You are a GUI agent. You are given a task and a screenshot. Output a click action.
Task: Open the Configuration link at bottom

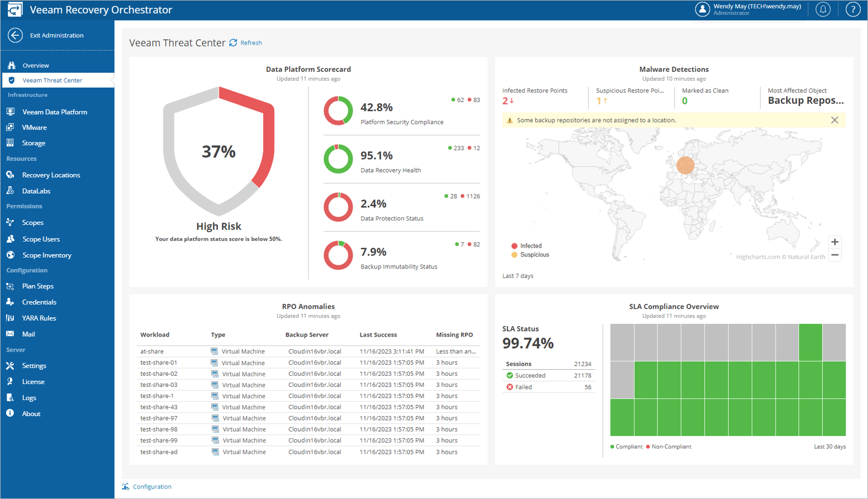(x=151, y=487)
